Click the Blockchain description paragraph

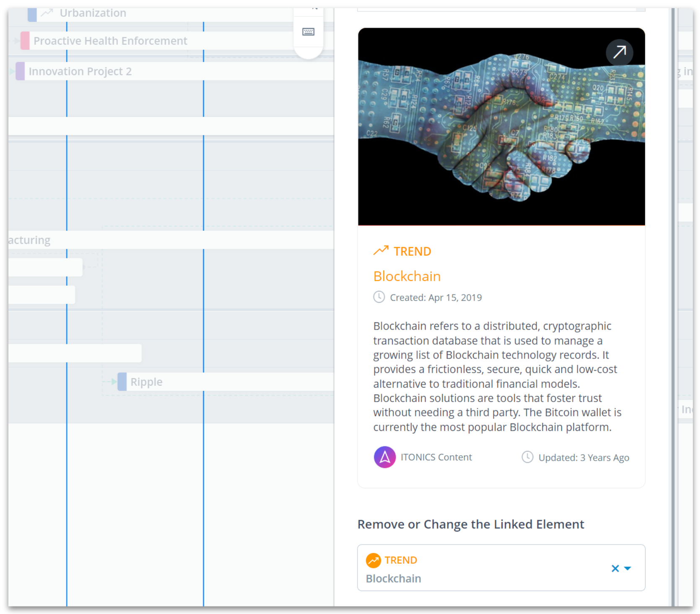click(x=498, y=376)
